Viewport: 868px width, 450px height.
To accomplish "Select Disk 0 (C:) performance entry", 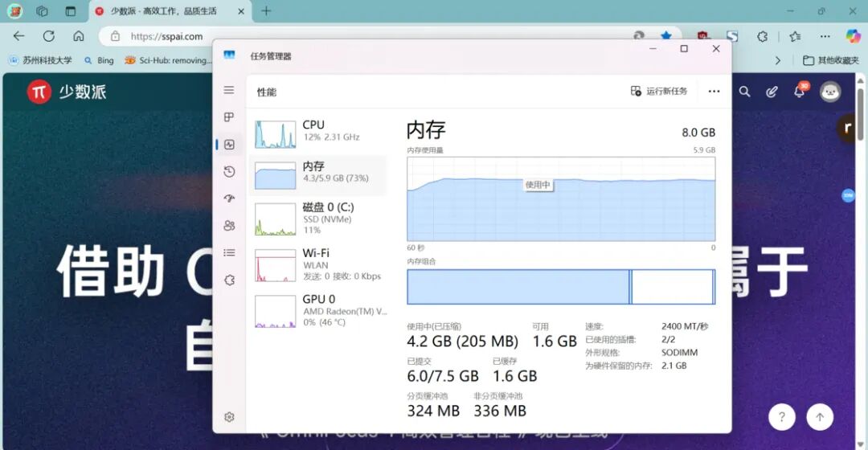I will tap(318, 219).
